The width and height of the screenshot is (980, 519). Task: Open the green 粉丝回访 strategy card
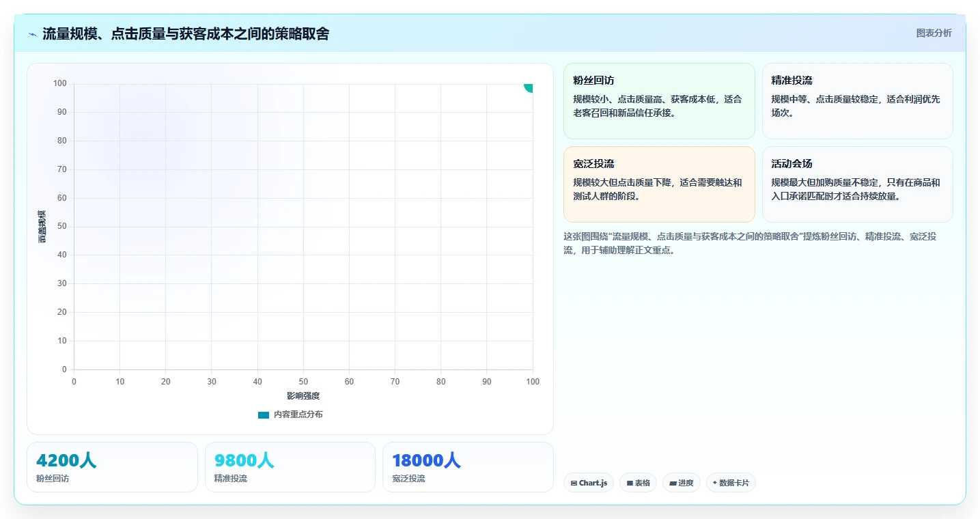659,101
